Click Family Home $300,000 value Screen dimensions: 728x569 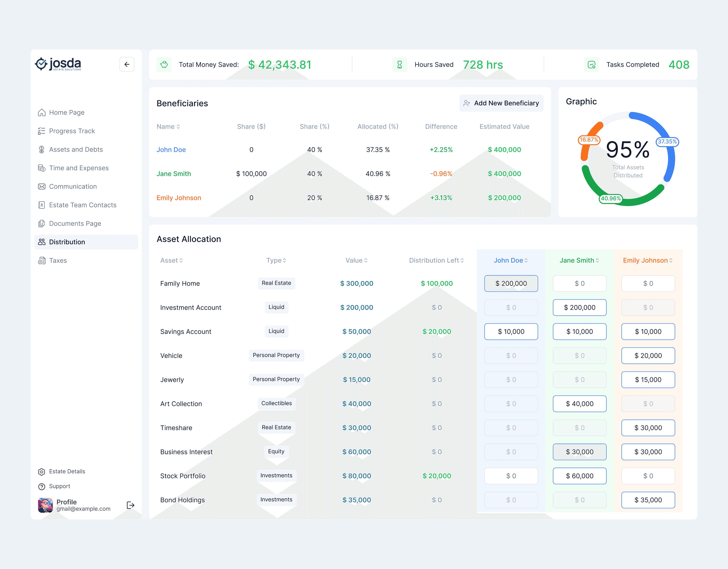pos(356,284)
